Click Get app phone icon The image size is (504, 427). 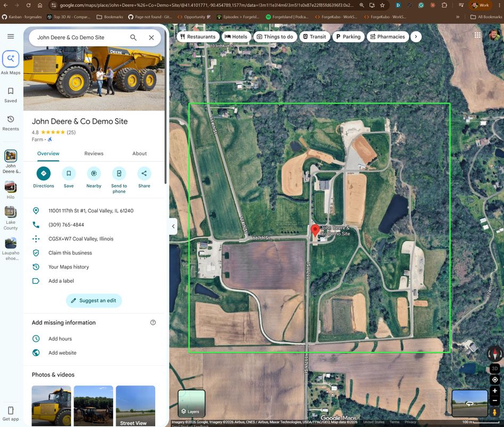pyautogui.click(x=11, y=411)
